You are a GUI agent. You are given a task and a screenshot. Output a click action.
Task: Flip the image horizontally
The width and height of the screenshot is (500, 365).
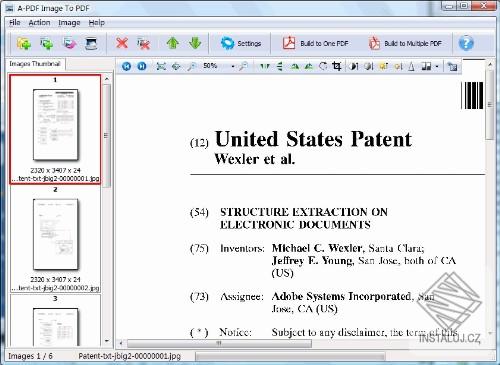[265, 66]
